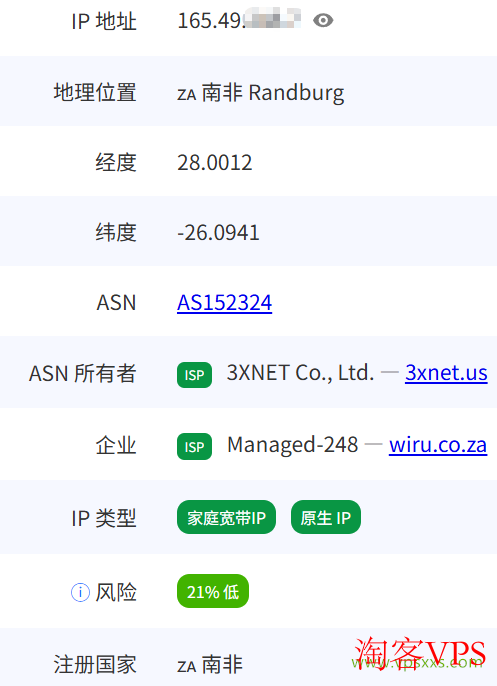Click the 3XNET Co., Ltd. owner name

click(x=300, y=373)
